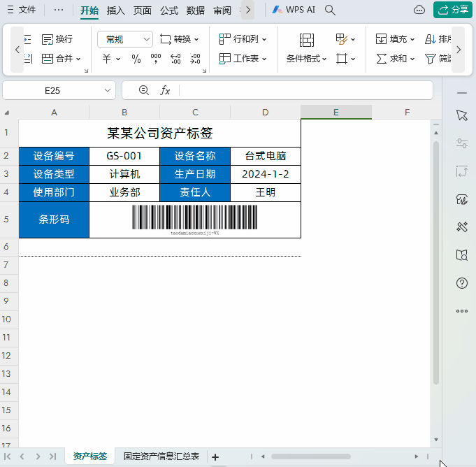Click the zoom magnifier icon in formula bar
The image size is (476, 467).
click(143, 90)
